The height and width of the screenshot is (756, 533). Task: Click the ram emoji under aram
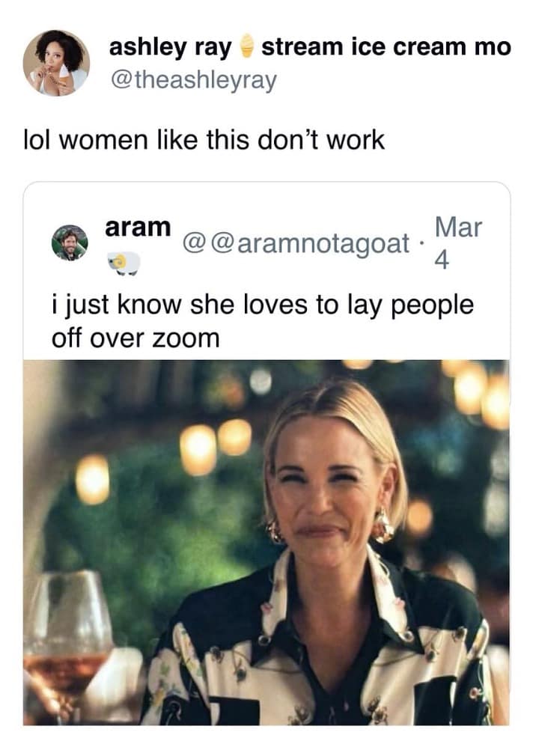tap(124, 263)
